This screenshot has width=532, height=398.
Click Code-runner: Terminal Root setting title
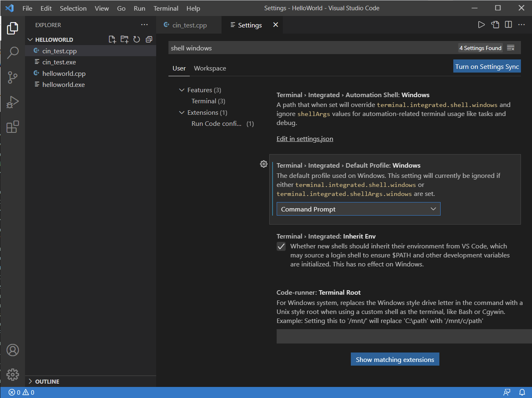[x=318, y=292]
